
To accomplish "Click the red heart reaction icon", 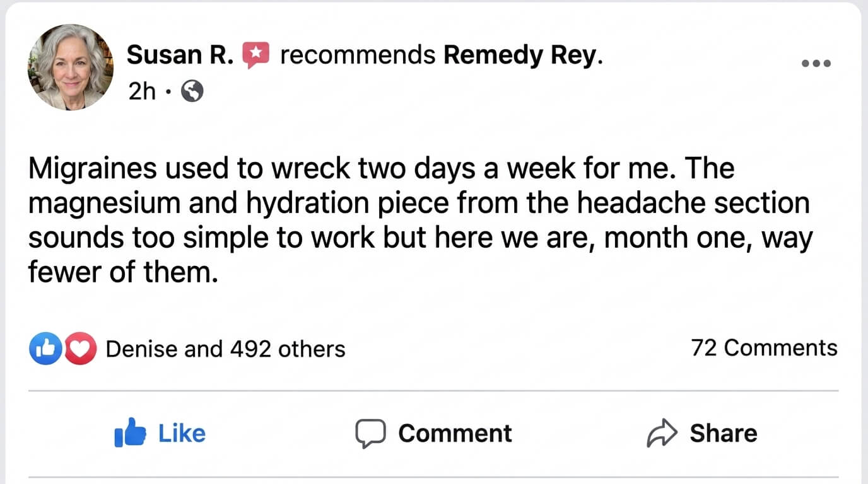I will [x=80, y=349].
